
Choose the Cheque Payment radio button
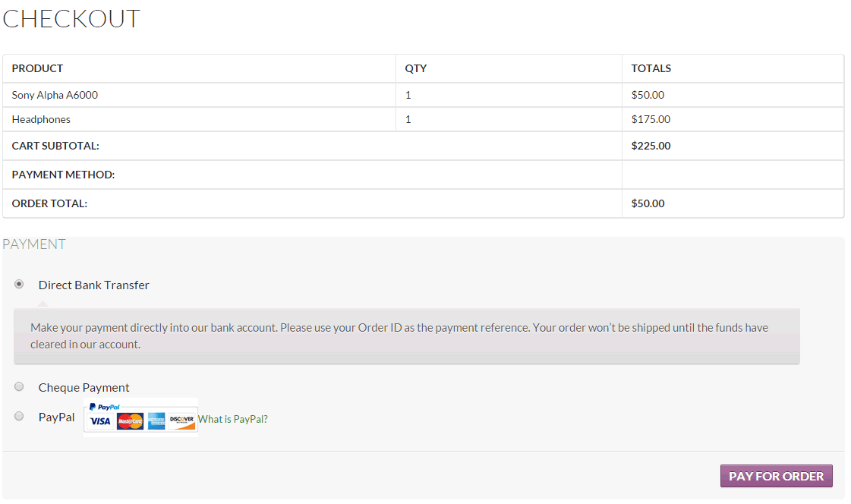(x=19, y=386)
